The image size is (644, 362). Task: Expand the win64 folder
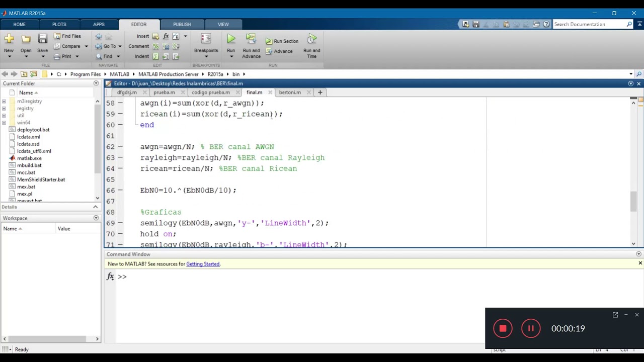click(4, 123)
